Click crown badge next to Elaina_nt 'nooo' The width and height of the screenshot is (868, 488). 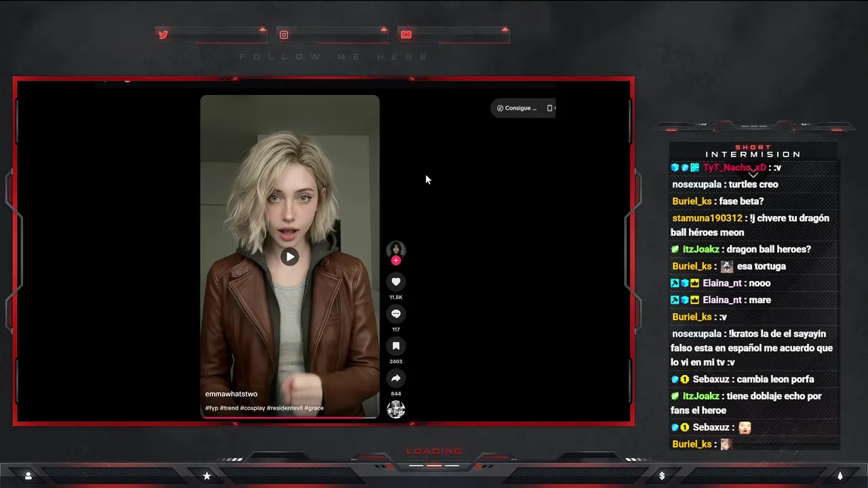tap(694, 283)
